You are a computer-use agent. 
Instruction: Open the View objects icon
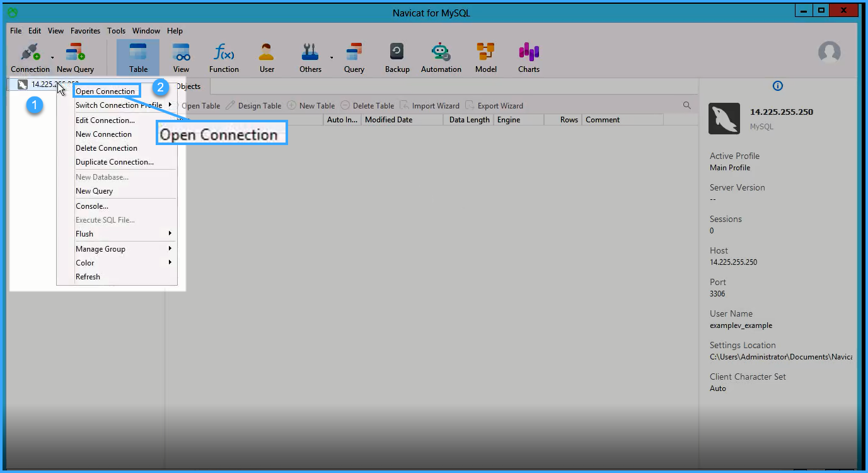click(181, 53)
